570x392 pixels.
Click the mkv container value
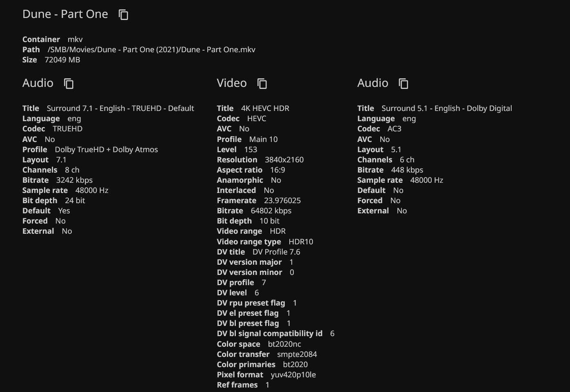pyautogui.click(x=75, y=40)
